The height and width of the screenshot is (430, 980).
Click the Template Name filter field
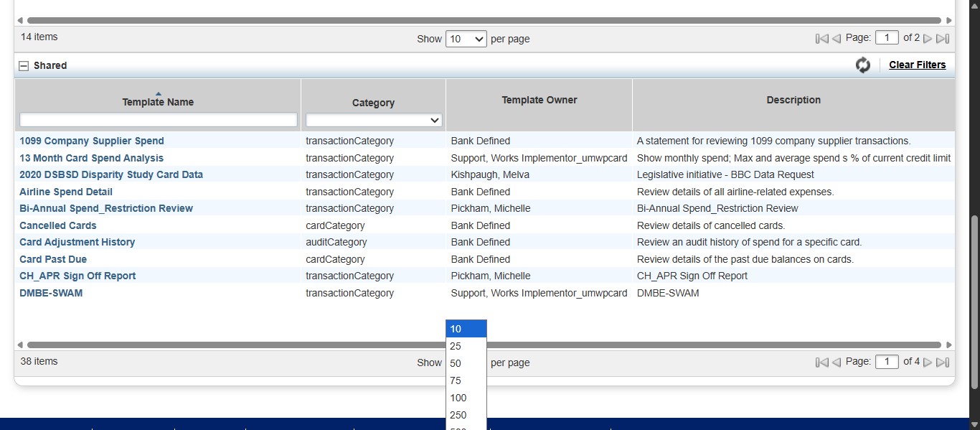(x=157, y=120)
